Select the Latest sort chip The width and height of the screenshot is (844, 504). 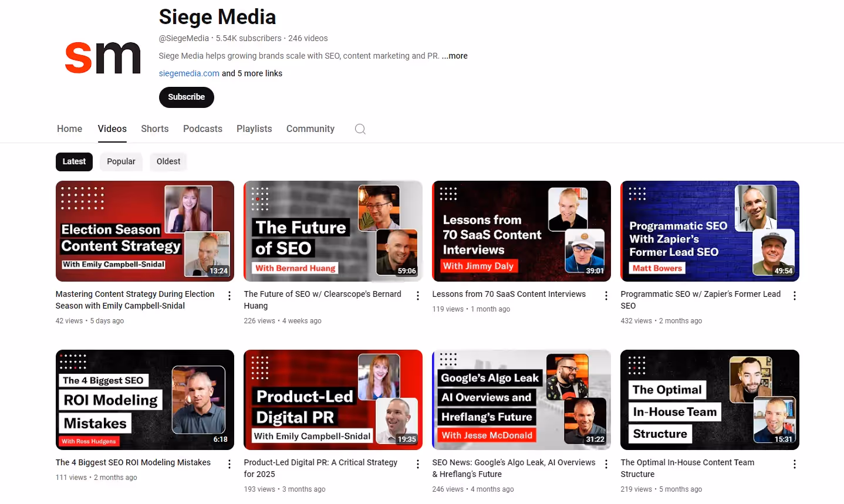[74, 162]
